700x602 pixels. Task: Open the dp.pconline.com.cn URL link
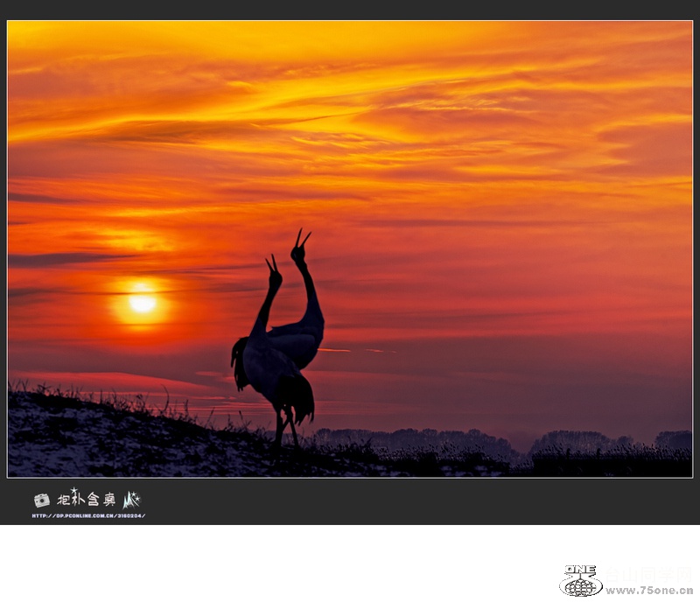(88, 515)
